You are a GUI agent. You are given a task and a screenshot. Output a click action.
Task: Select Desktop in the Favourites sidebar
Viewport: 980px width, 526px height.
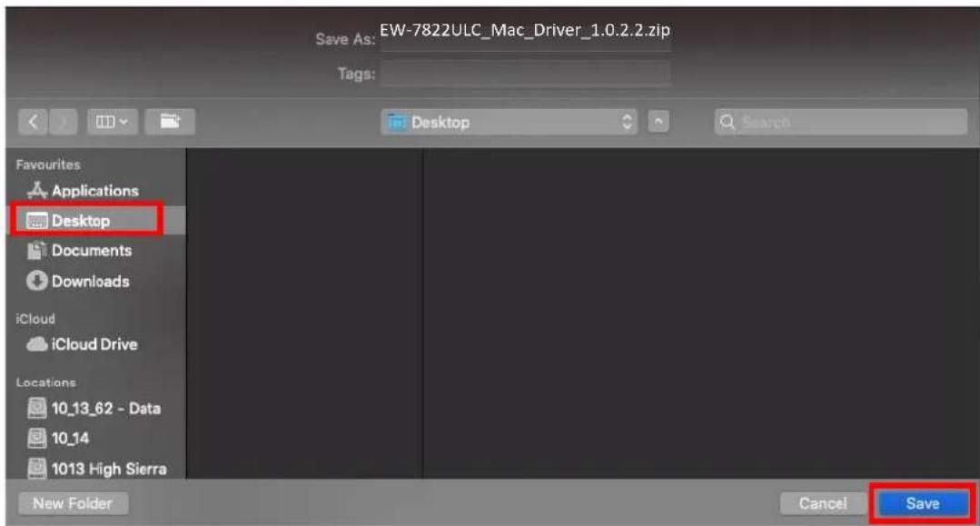[97, 220]
